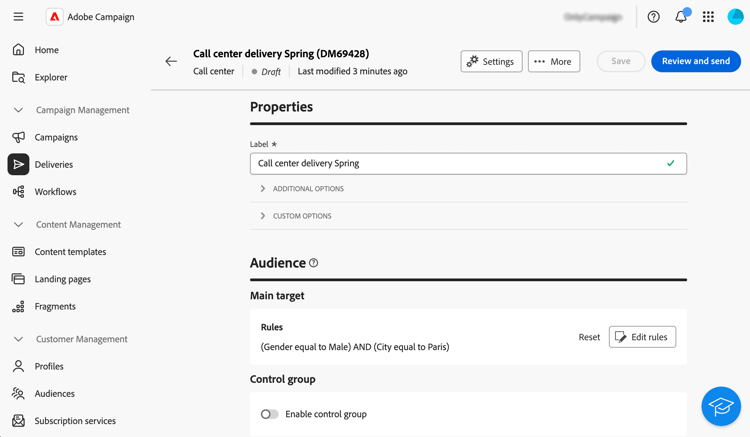Click the user profile avatar
This screenshot has height=437, width=750.
(x=735, y=17)
